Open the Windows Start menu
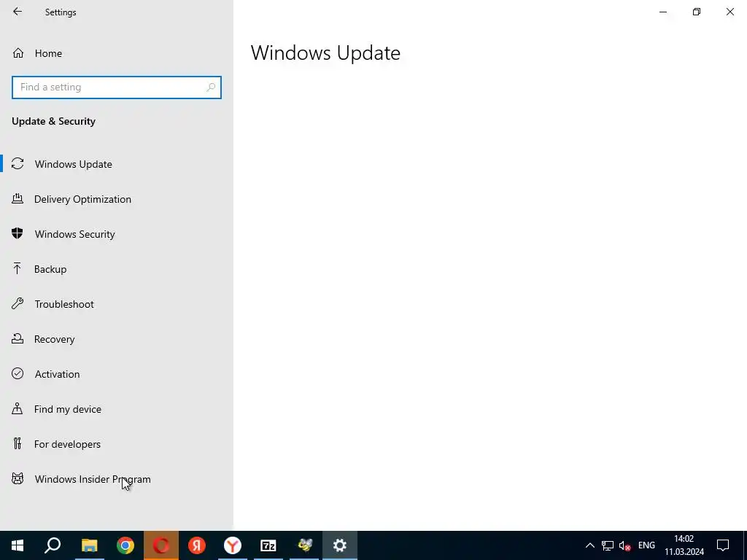This screenshot has height=560, width=747. (18, 545)
